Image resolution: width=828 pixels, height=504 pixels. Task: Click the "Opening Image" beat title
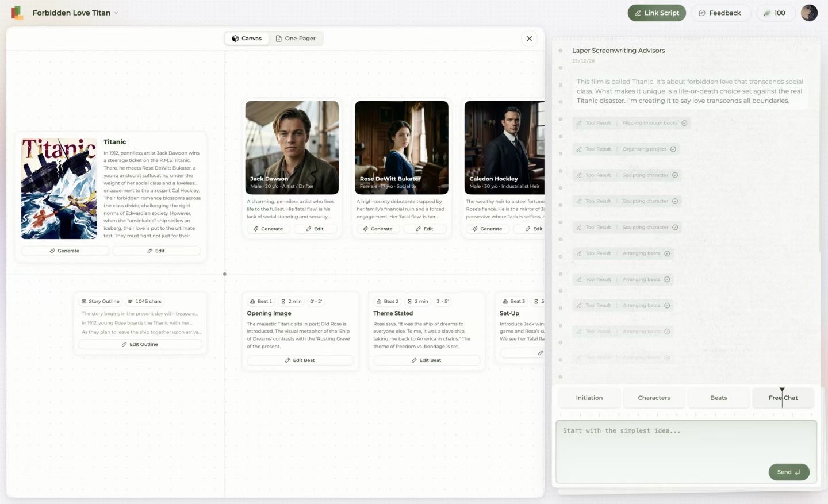tap(269, 313)
